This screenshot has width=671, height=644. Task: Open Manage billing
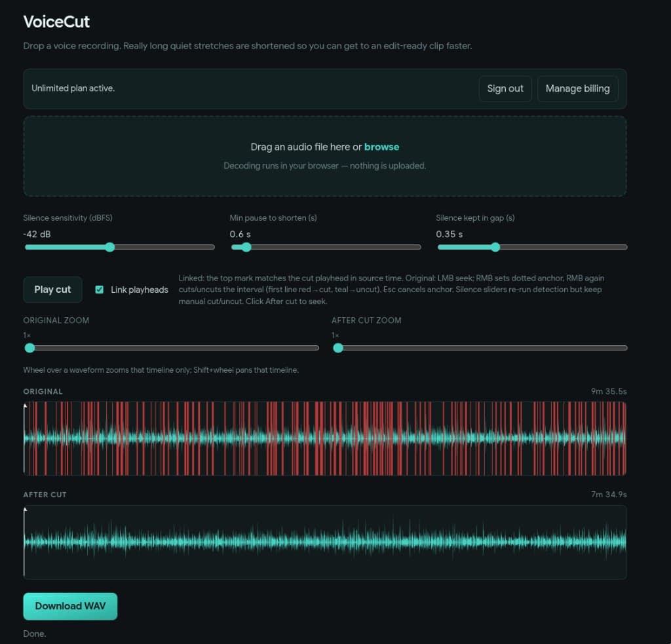pos(577,88)
